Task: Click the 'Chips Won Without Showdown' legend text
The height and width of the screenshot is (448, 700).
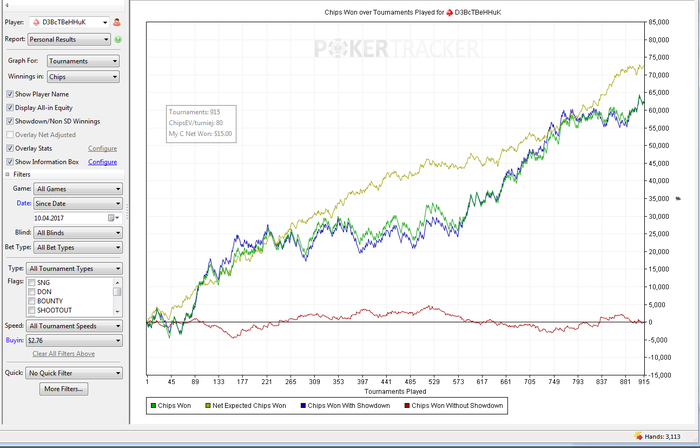Action: pyautogui.click(x=457, y=406)
